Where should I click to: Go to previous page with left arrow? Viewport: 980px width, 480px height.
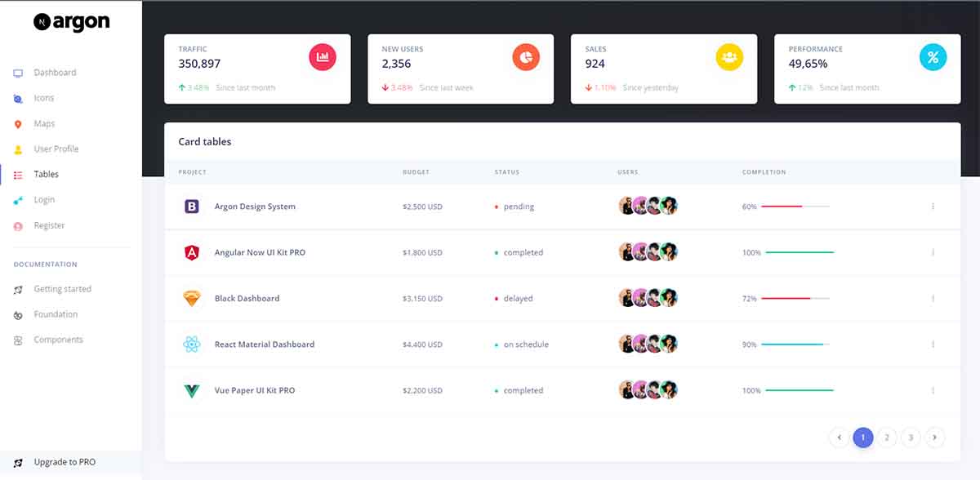pyautogui.click(x=839, y=438)
